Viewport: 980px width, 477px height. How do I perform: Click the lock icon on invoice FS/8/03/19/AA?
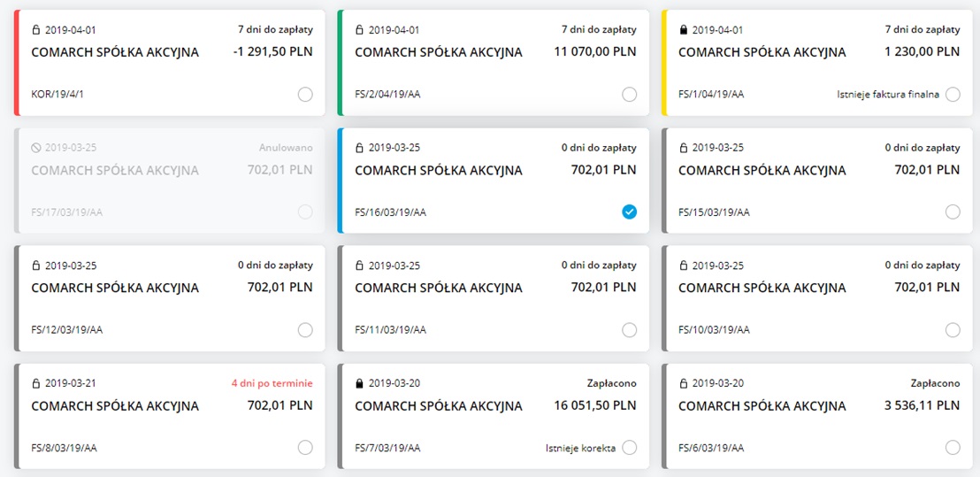(x=35, y=384)
